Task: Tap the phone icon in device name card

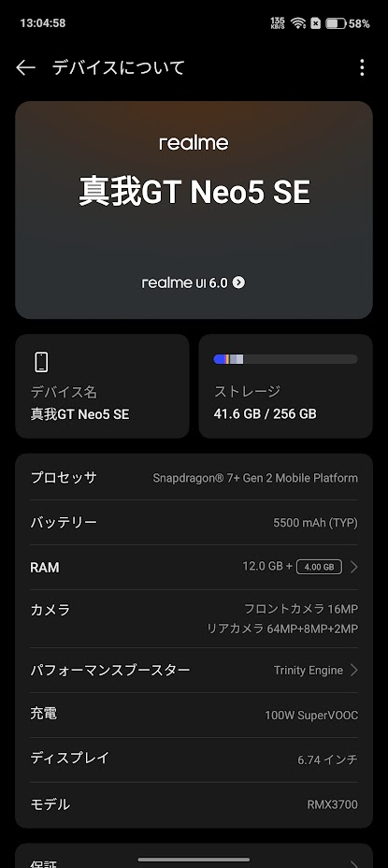Action: (x=41, y=362)
